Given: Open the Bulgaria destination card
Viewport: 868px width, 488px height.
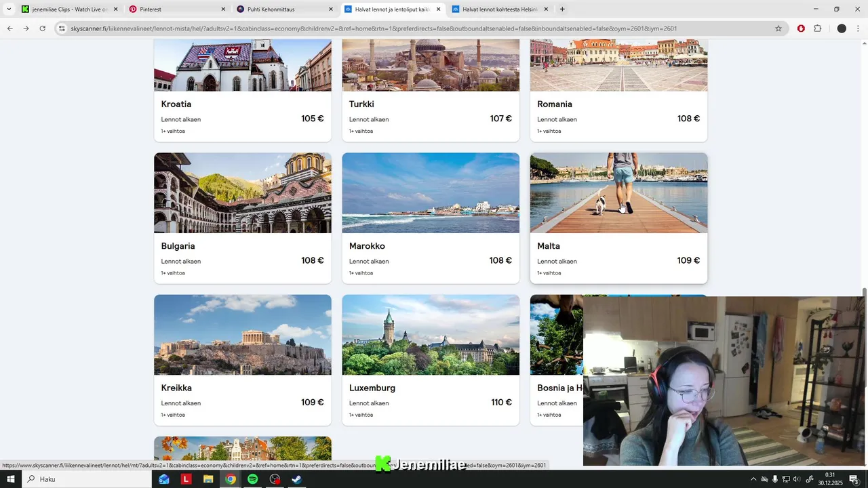Looking at the screenshot, I should [243, 218].
